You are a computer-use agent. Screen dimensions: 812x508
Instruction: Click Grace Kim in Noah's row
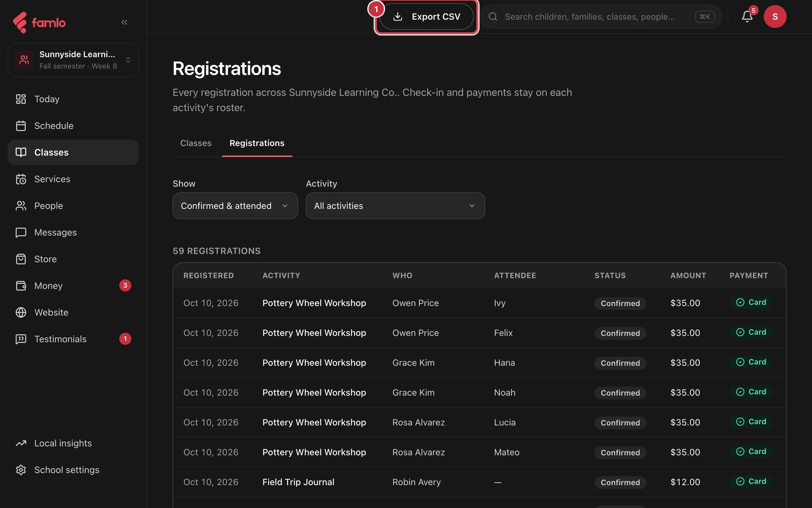coord(413,393)
